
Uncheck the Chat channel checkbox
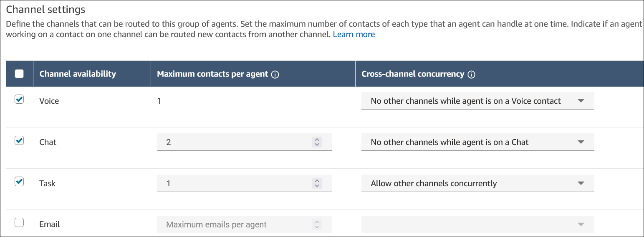pos(19,141)
